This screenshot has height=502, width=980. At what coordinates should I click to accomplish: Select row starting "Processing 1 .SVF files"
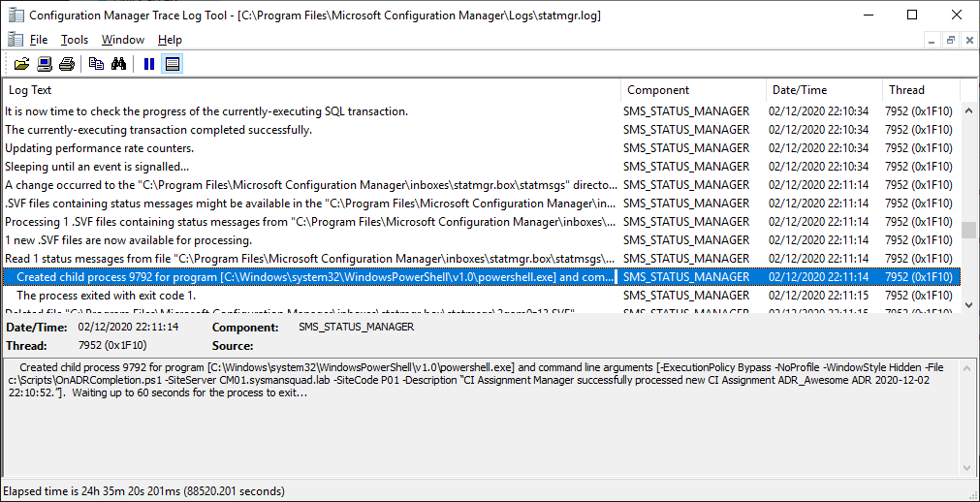[x=481, y=222]
